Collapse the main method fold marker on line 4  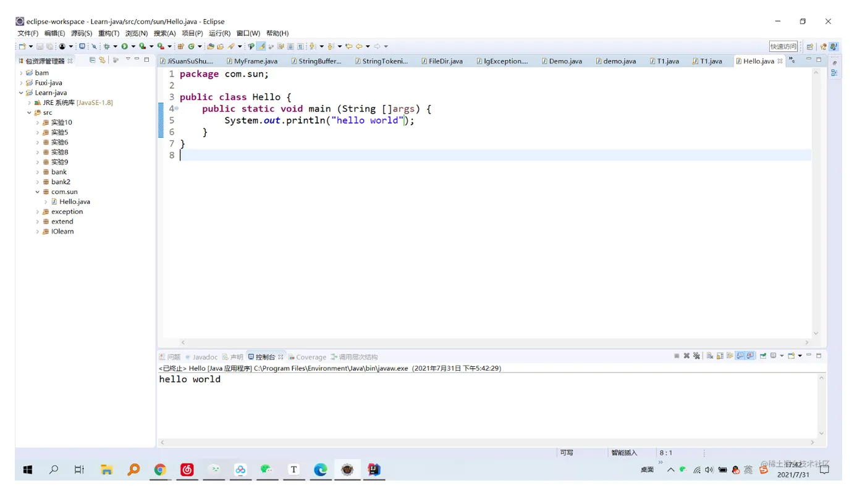[177, 109]
